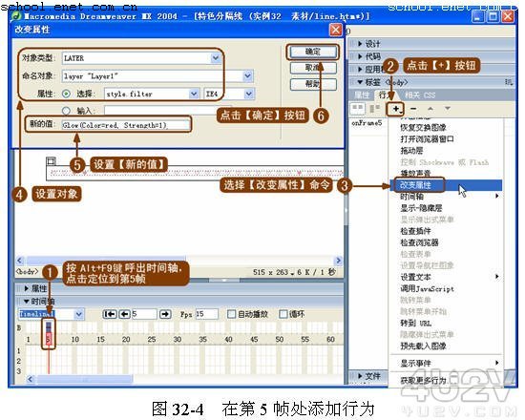Click the timeline horizontal scrollbar
The height and width of the screenshot is (420, 525).
click(x=84, y=379)
